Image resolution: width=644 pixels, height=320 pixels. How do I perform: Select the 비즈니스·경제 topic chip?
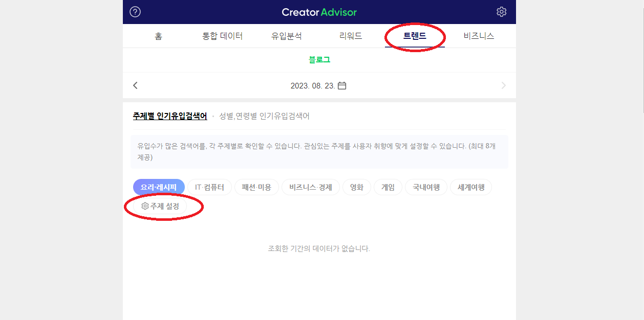click(311, 187)
